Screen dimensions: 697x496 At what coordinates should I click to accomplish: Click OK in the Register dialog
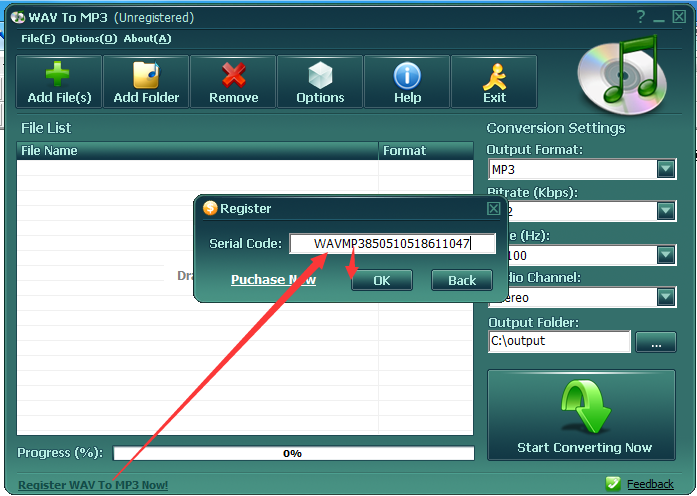(382, 280)
